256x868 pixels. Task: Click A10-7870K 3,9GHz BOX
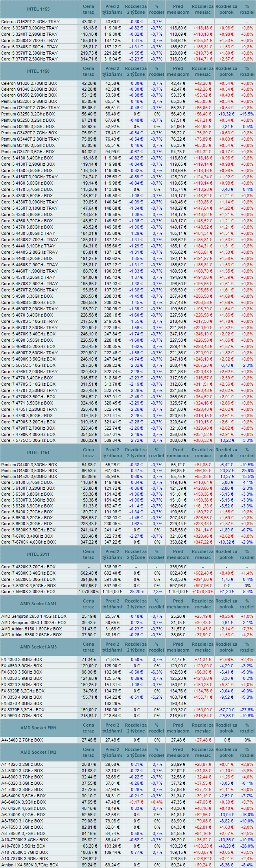(24, 859)
